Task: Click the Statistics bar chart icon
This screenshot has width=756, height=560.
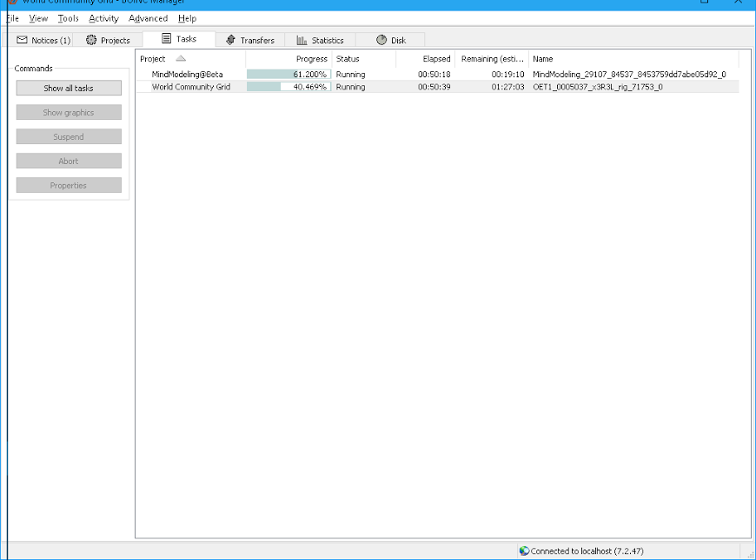Action: pyautogui.click(x=302, y=40)
